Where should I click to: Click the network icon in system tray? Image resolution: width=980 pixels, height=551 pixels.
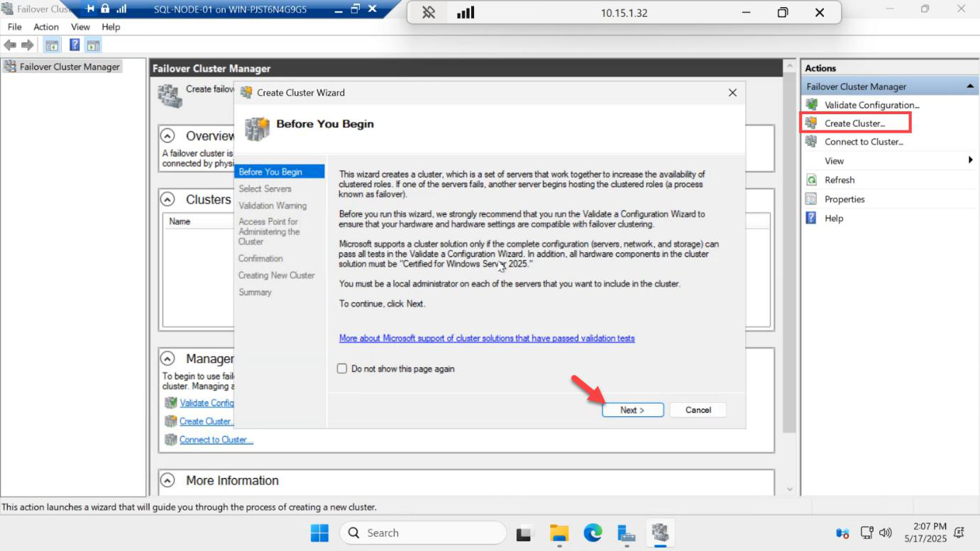(x=866, y=533)
